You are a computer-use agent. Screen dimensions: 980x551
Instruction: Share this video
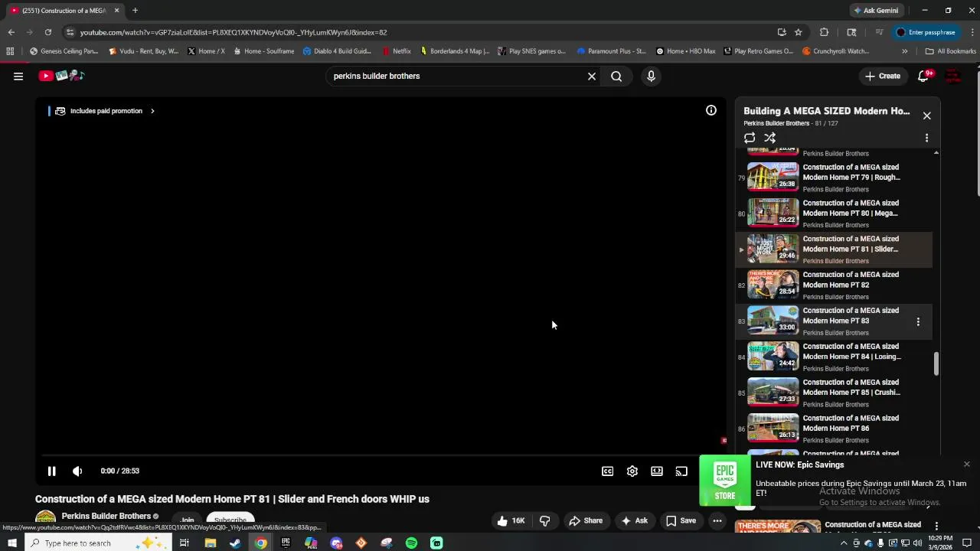click(x=586, y=520)
